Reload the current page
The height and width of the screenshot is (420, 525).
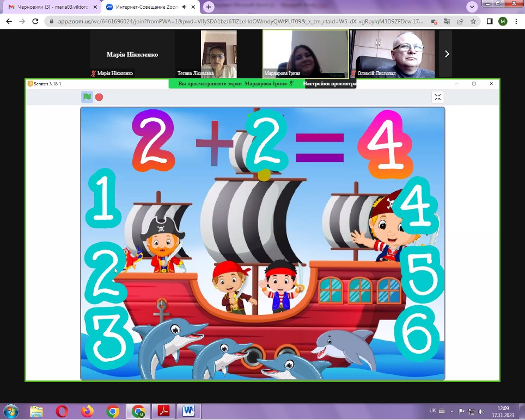tap(35, 21)
